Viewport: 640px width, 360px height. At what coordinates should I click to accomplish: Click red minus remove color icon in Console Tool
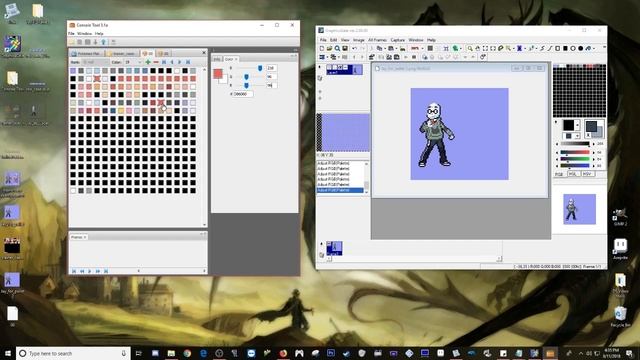tap(156, 62)
